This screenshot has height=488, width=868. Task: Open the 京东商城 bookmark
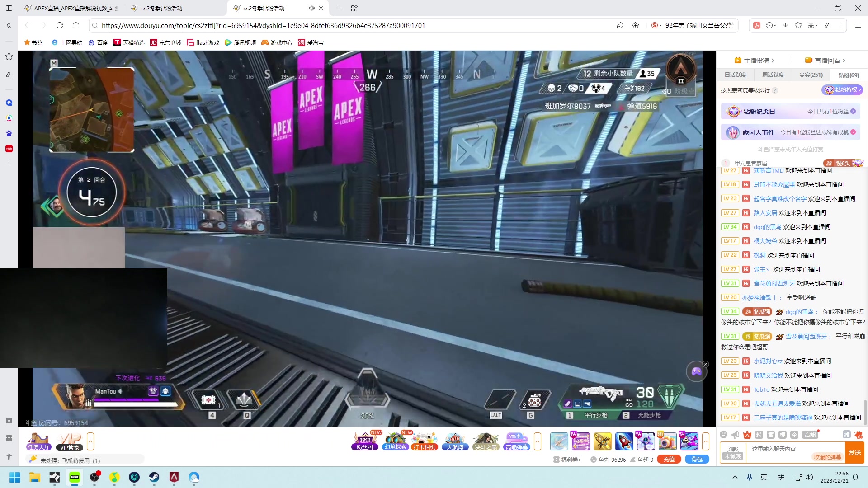pos(165,42)
